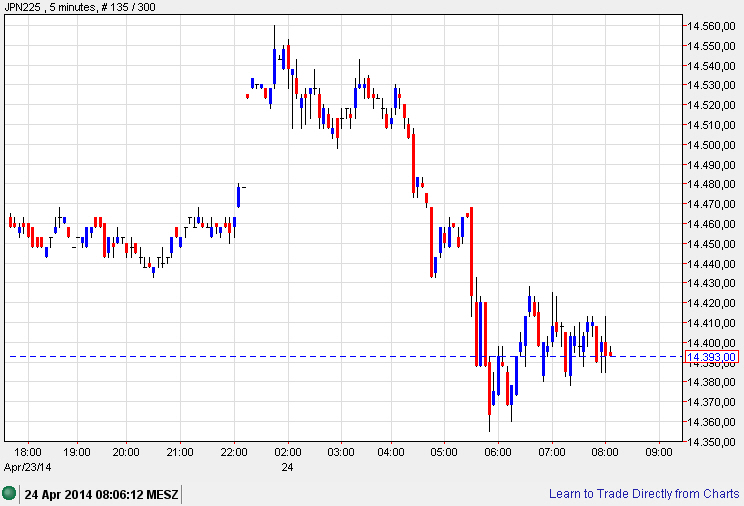Click the 14.480,00 price axis label

[711, 184]
